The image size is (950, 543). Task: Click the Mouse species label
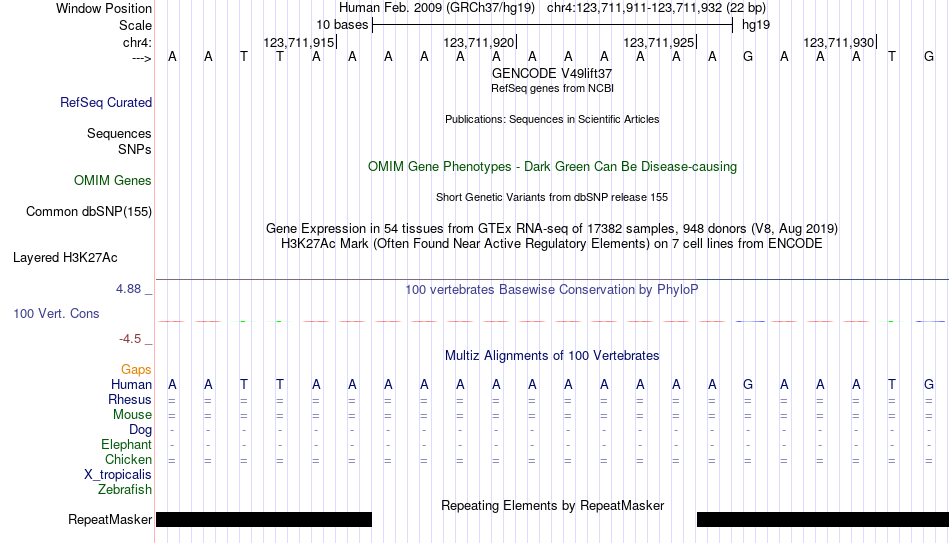pyautogui.click(x=132, y=415)
